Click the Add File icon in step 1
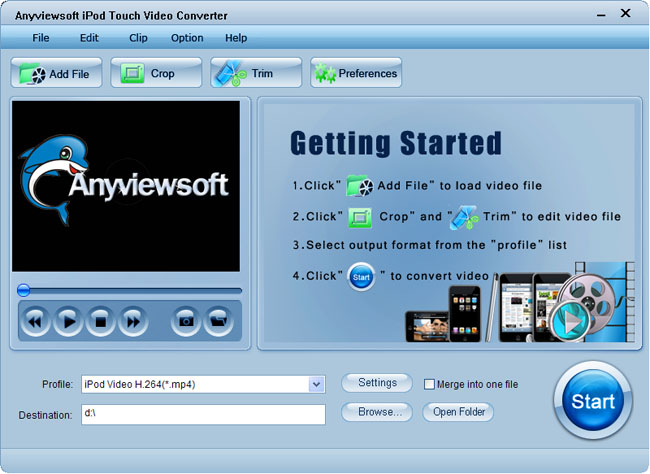The image size is (650, 474). (x=359, y=186)
